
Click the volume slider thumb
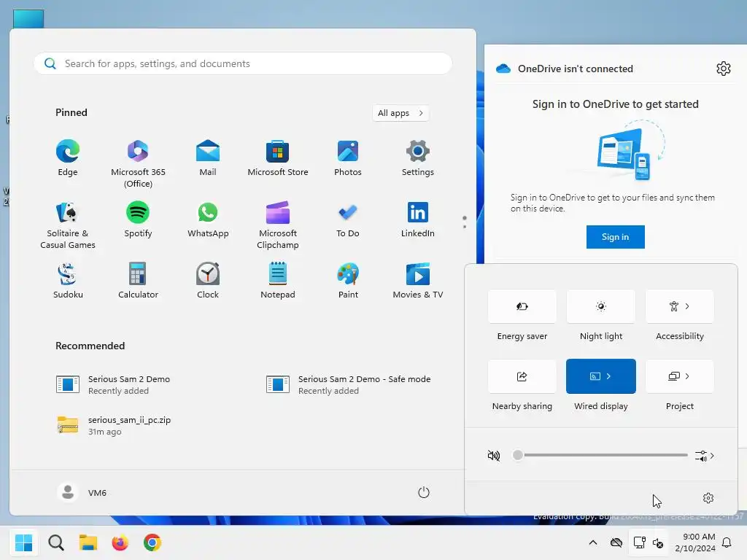pos(518,455)
